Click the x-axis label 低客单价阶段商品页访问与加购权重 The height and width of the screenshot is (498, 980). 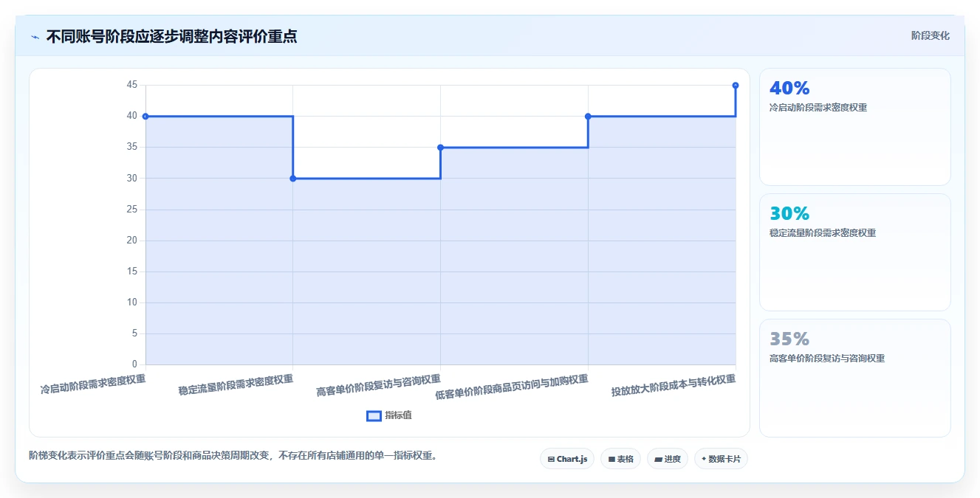(x=512, y=387)
